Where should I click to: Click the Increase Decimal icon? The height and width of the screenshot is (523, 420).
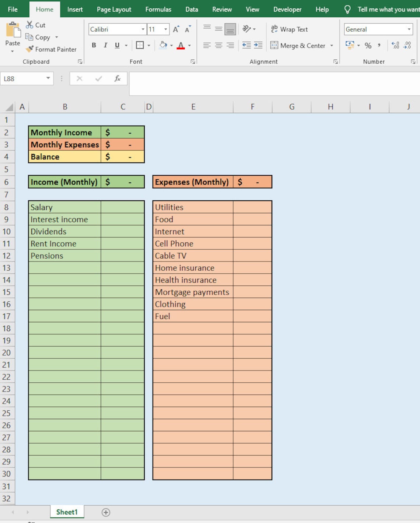pyautogui.click(x=395, y=45)
